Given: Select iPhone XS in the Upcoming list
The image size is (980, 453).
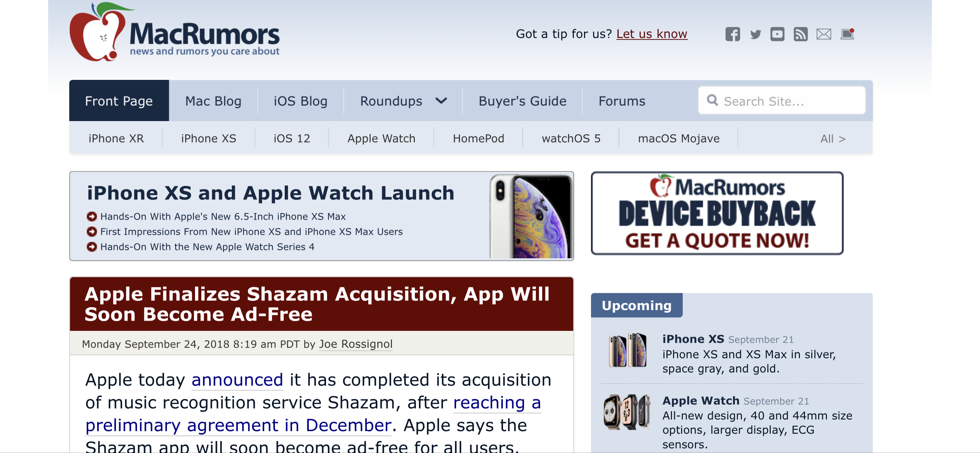Looking at the screenshot, I should pos(693,339).
